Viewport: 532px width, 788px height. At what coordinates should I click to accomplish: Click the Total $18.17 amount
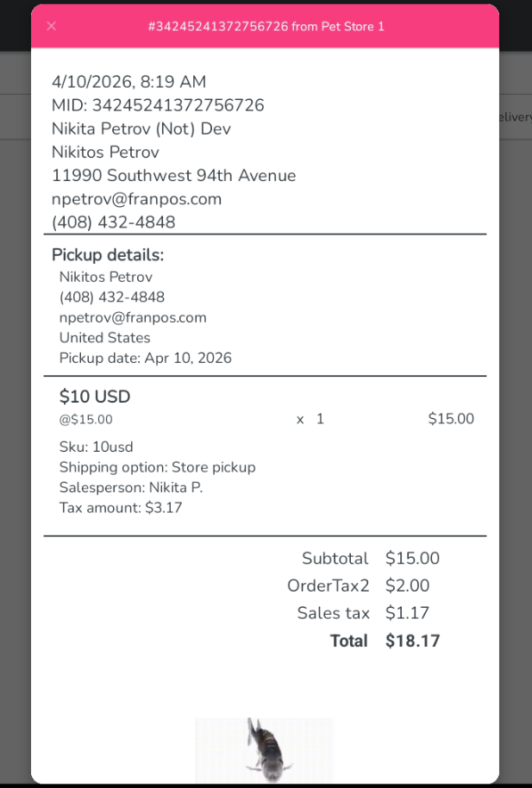click(x=412, y=641)
